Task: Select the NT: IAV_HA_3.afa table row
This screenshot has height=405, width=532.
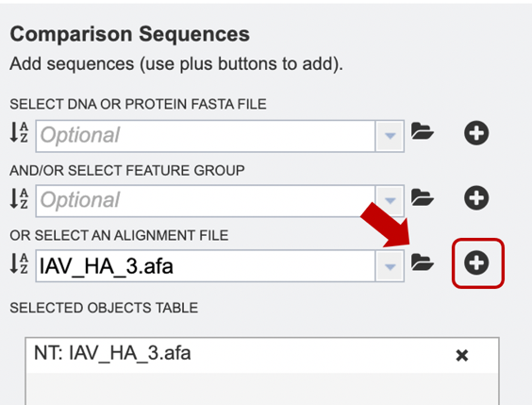Action: pyautogui.click(x=262, y=355)
